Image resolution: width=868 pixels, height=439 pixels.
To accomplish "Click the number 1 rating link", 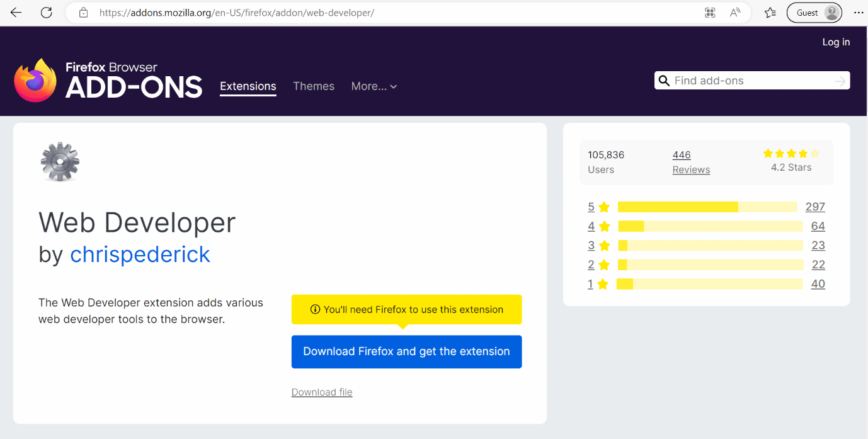I will (590, 284).
